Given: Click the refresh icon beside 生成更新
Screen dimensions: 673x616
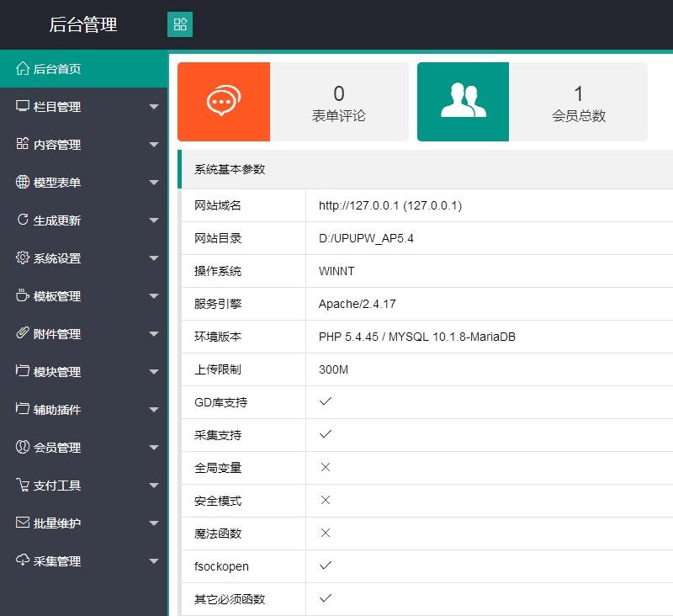Looking at the screenshot, I should 23,220.
